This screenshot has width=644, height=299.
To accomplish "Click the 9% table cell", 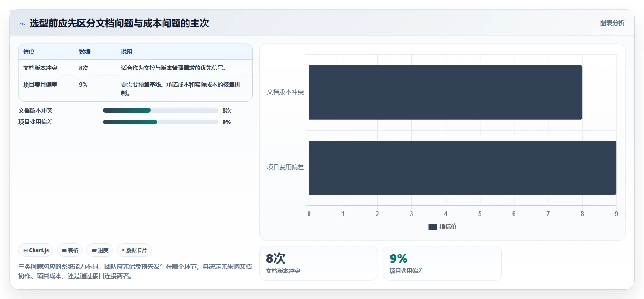I will click(x=83, y=85).
